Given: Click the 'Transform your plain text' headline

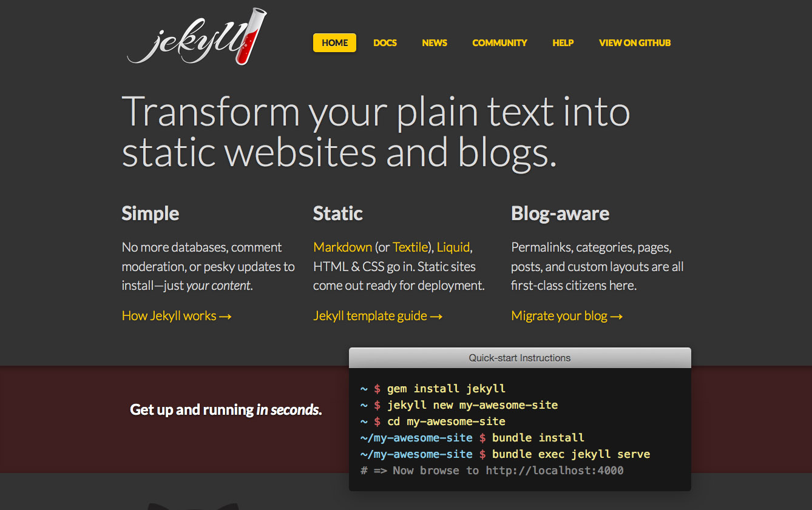Looking at the screenshot, I should click(376, 131).
